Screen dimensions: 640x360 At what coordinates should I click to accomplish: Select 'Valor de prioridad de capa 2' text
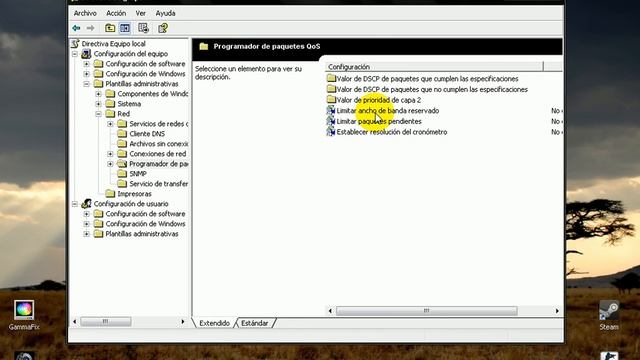click(378, 100)
